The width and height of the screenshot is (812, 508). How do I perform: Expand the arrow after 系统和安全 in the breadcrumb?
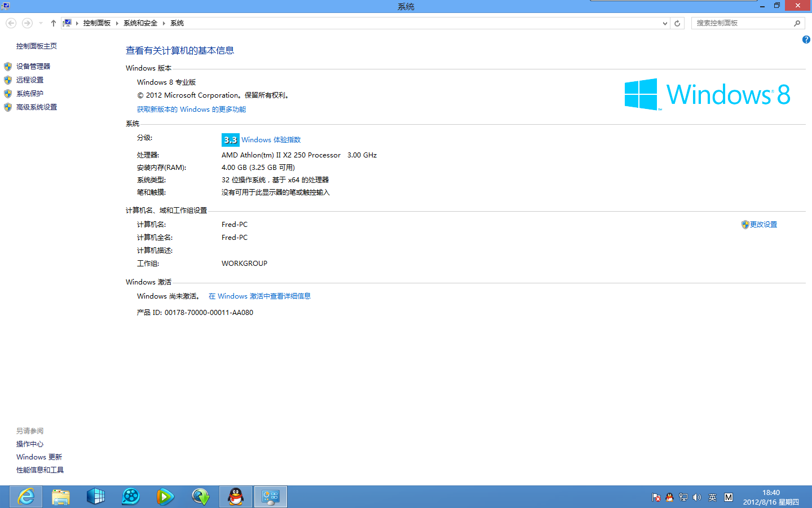click(164, 23)
